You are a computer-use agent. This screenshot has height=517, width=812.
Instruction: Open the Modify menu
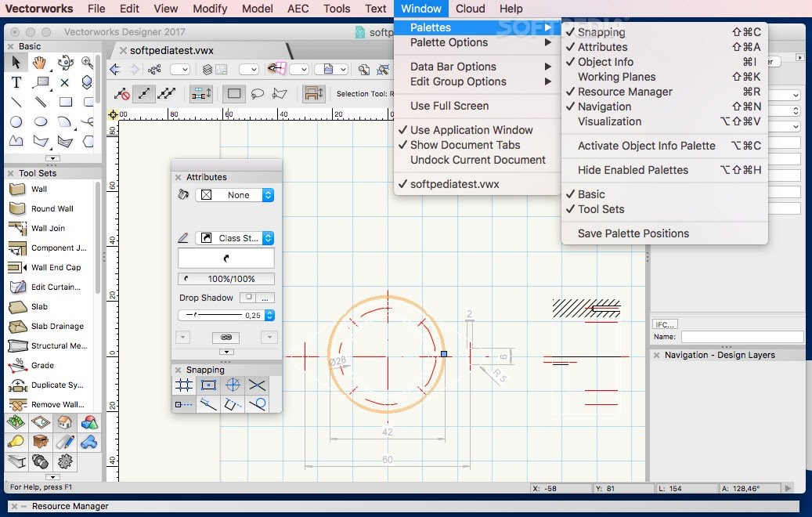click(210, 9)
